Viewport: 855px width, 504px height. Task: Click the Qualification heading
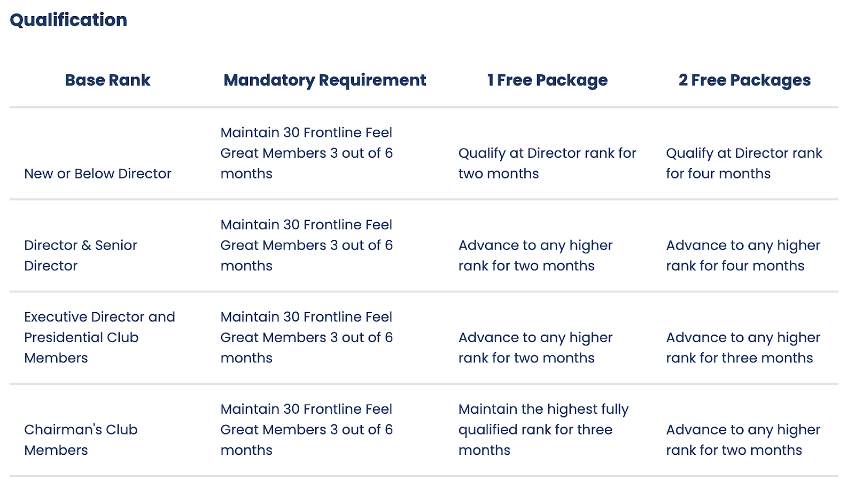click(68, 20)
